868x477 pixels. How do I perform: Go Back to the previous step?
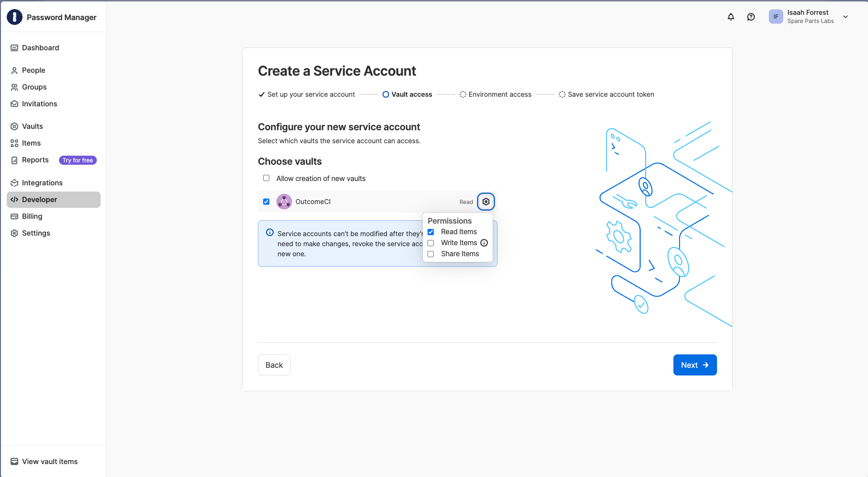(x=274, y=365)
